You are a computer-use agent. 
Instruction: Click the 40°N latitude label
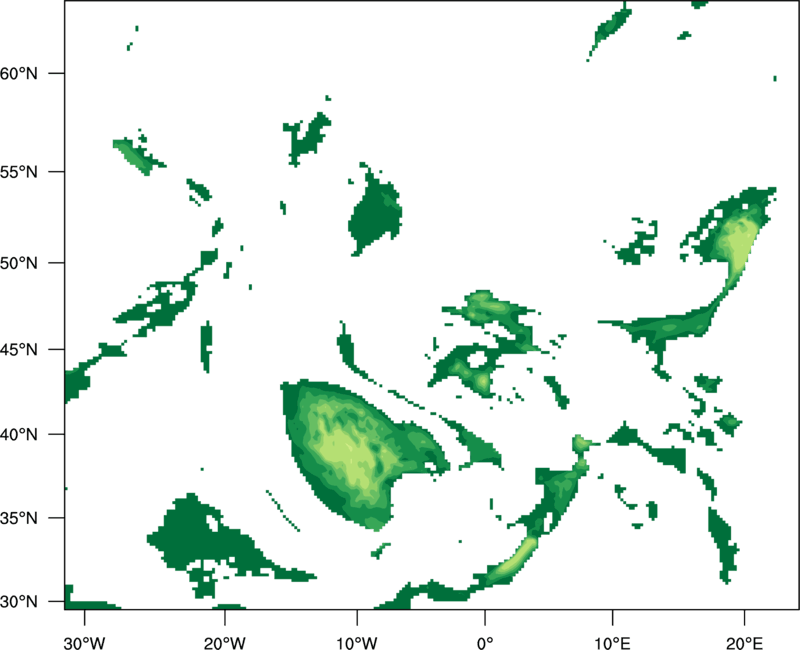pyautogui.click(x=18, y=435)
